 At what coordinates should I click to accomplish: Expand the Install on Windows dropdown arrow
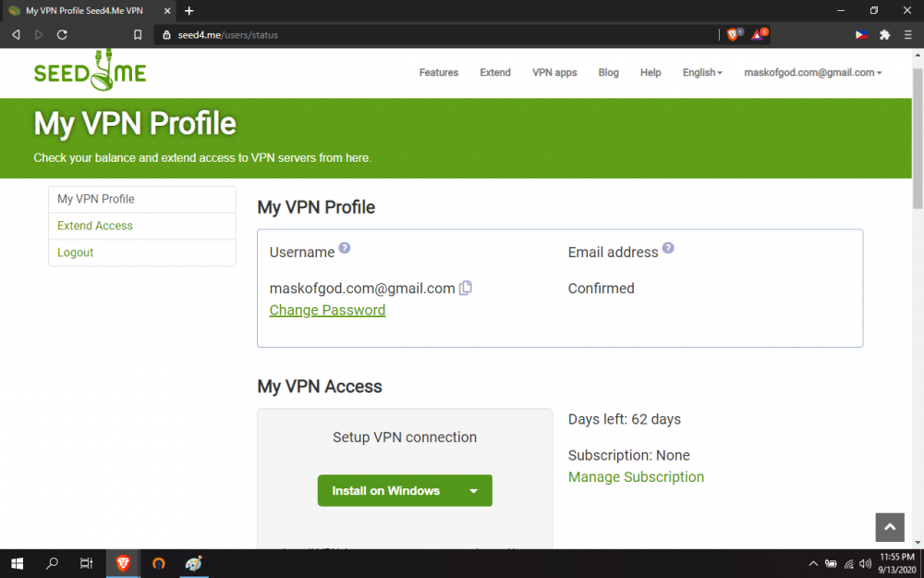pos(473,491)
